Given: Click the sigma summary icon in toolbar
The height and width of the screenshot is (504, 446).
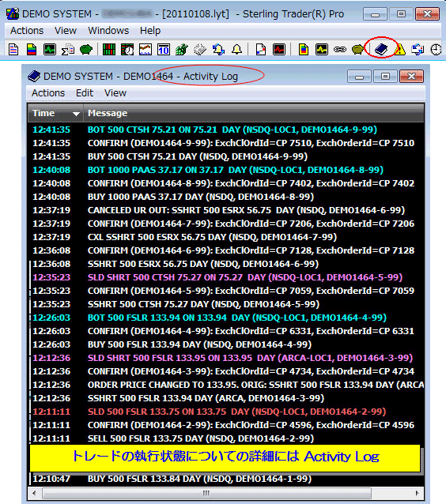Looking at the screenshot, I should click(x=68, y=50).
